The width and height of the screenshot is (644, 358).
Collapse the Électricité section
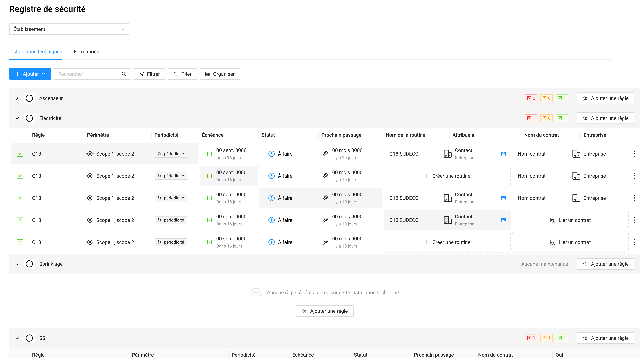tap(17, 118)
